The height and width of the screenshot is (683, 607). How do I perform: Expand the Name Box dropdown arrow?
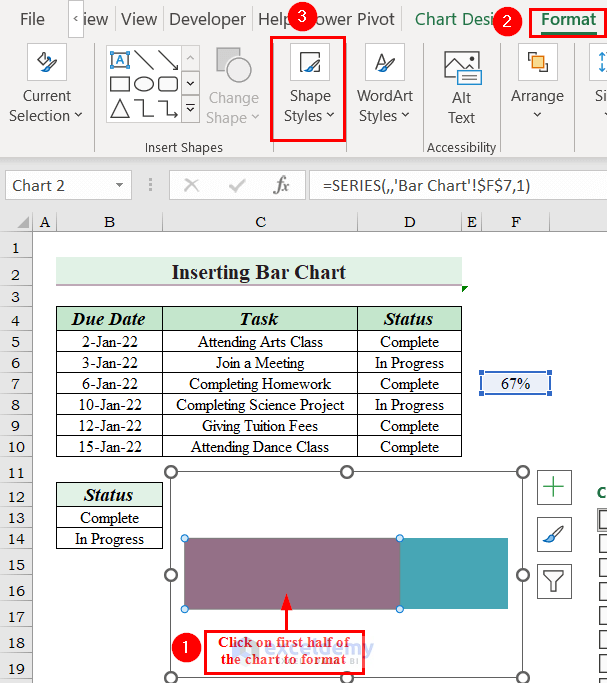(x=119, y=186)
